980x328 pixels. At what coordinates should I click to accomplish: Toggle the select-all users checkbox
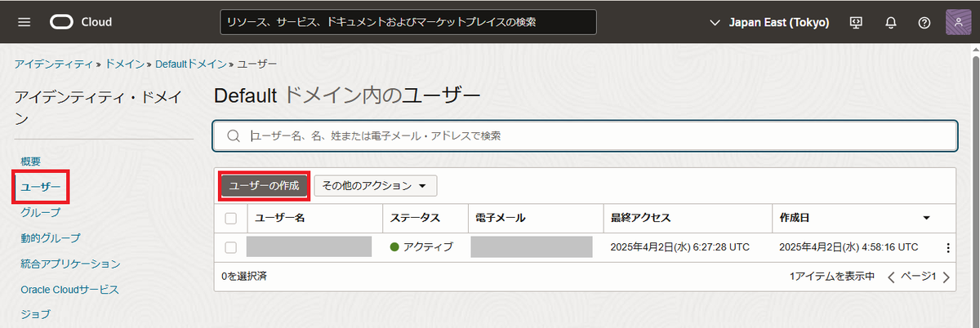(230, 218)
